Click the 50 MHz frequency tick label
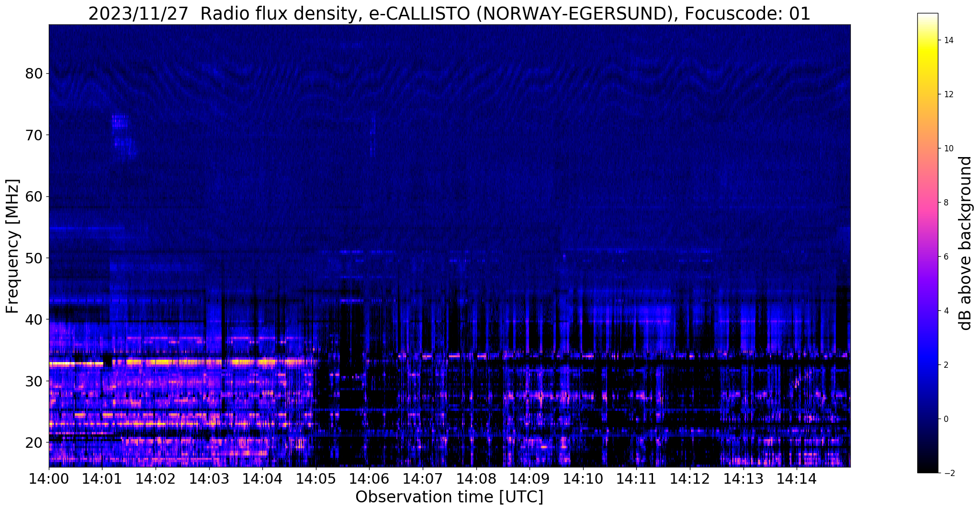This screenshot has height=511, width=980. point(34,258)
